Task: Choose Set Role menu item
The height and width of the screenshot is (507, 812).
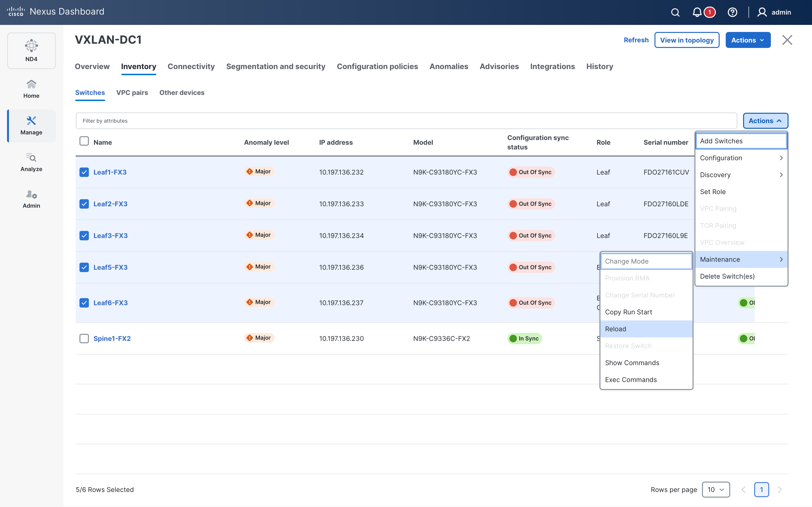Action: (741, 192)
